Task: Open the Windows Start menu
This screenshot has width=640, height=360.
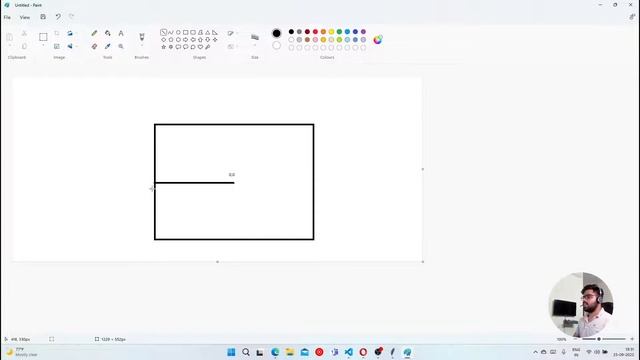Action: point(231,352)
